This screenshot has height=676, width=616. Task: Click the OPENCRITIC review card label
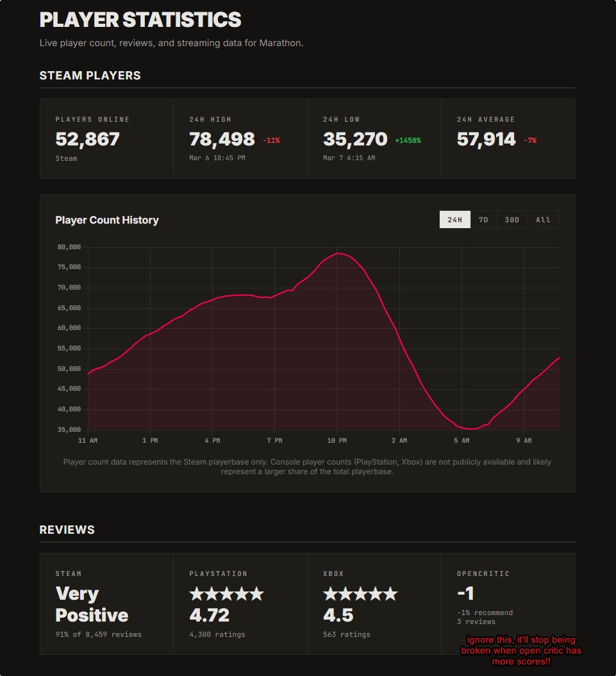(x=483, y=574)
